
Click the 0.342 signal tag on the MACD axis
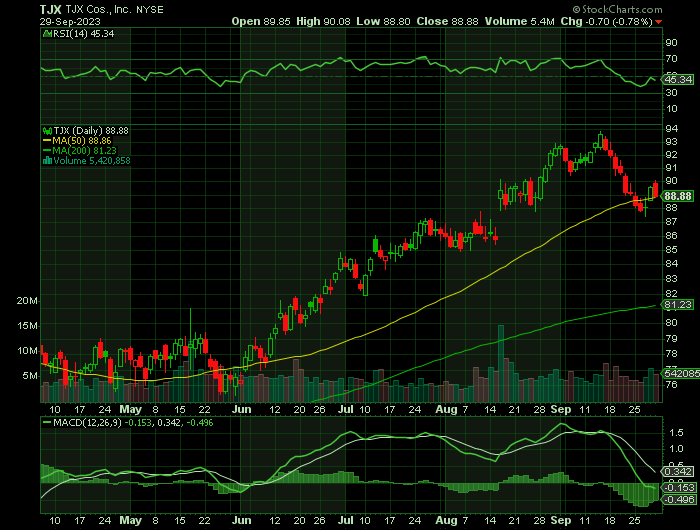tap(679, 472)
